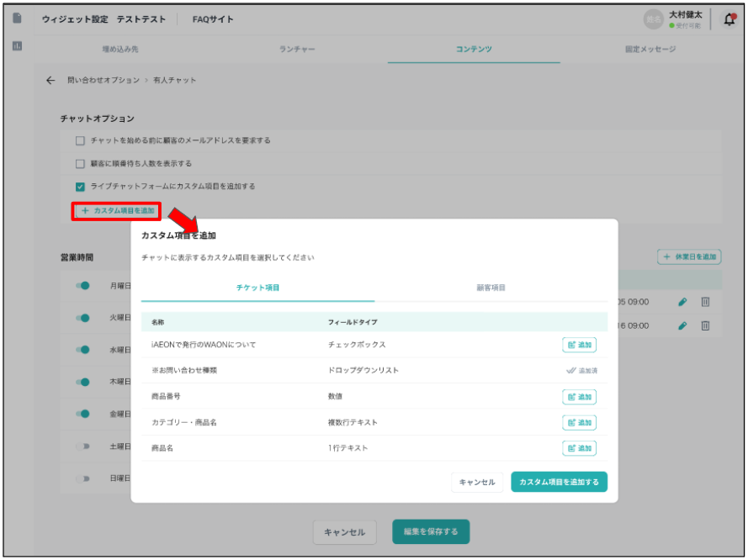Click the first pencil edit icon for holidays
The width and height of the screenshot is (748, 560).
pos(683,301)
